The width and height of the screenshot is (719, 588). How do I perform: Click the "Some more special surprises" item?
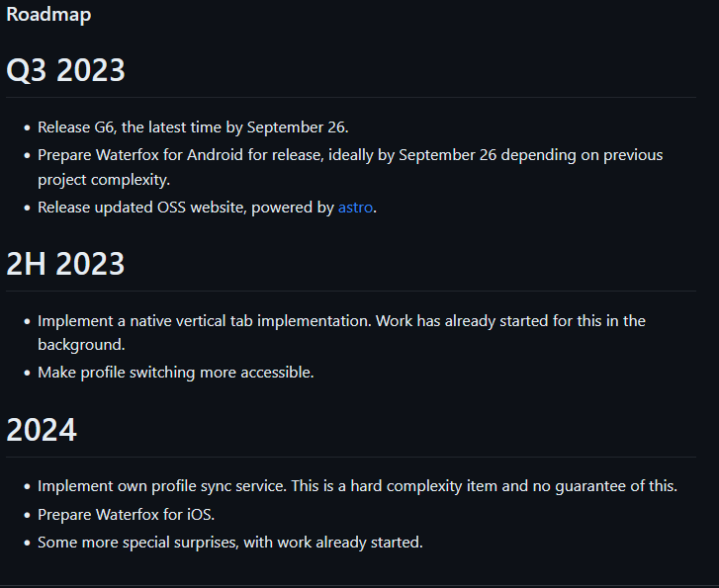tap(229, 543)
